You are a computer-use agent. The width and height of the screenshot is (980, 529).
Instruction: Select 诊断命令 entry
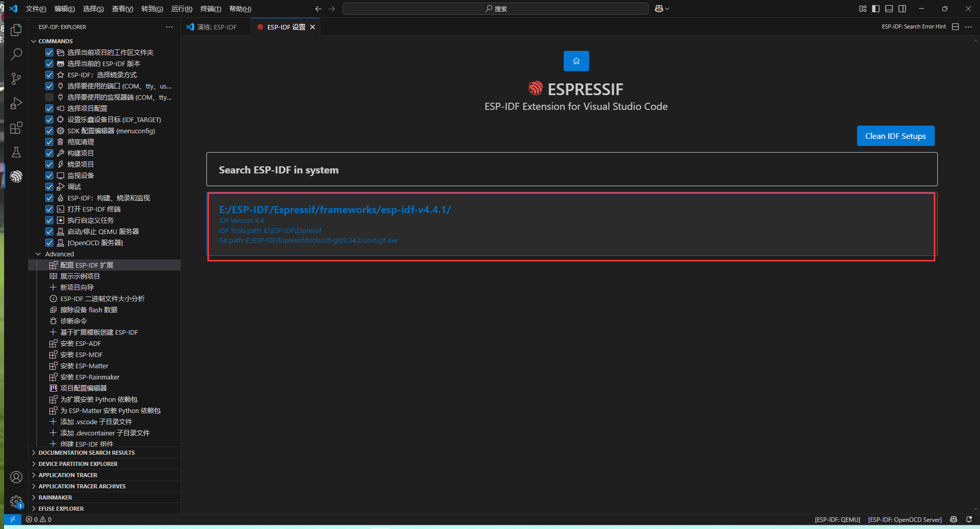click(x=105, y=321)
